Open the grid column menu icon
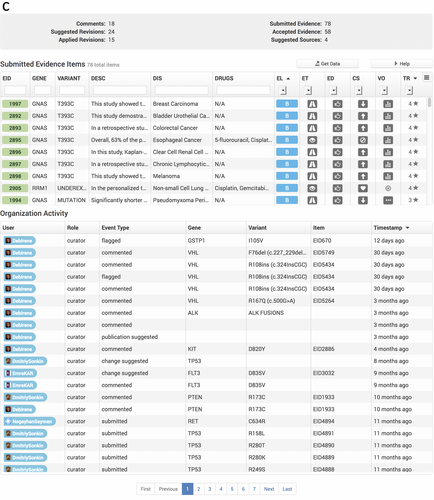Viewport: 434px width, 500px height. pyautogui.click(x=426, y=78)
